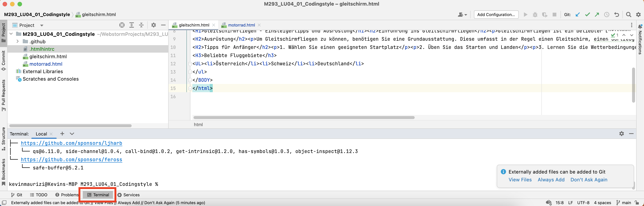The image size is (644, 206).
Task: Toggle Bookmarks tool window side tab
Action: pyautogui.click(x=4, y=172)
